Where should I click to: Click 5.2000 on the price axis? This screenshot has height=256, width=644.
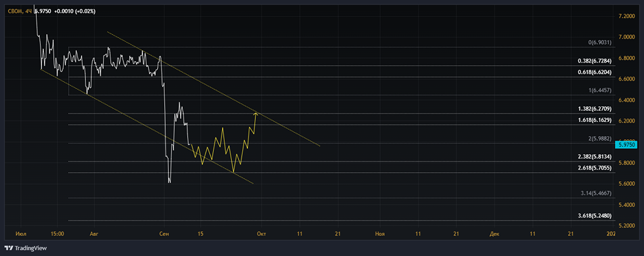[x=627, y=226]
